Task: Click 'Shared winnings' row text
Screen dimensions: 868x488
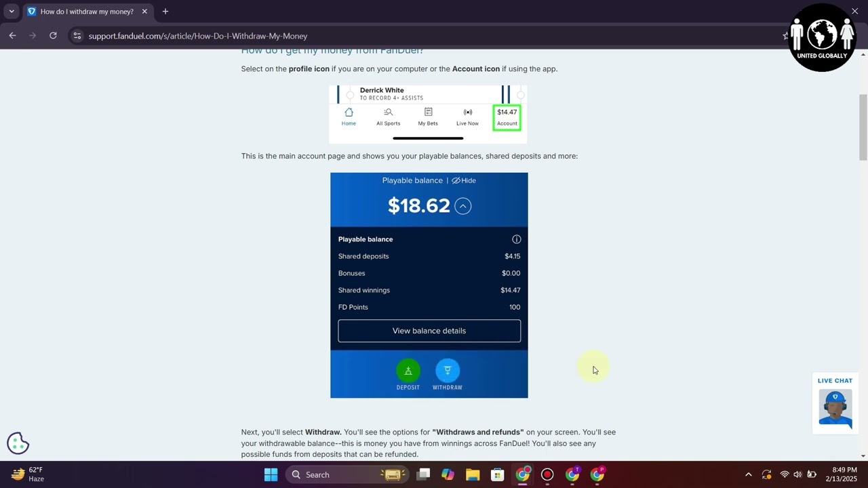Action: [364, 290]
